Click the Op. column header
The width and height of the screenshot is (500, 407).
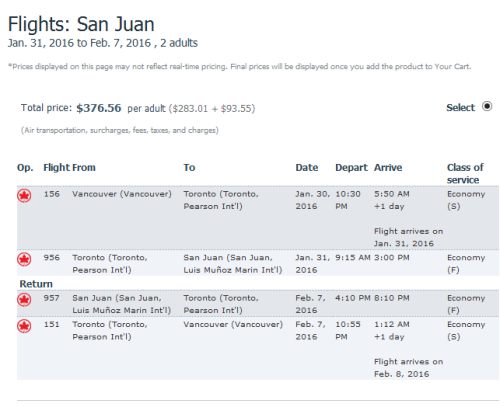[x=25, y=168]
